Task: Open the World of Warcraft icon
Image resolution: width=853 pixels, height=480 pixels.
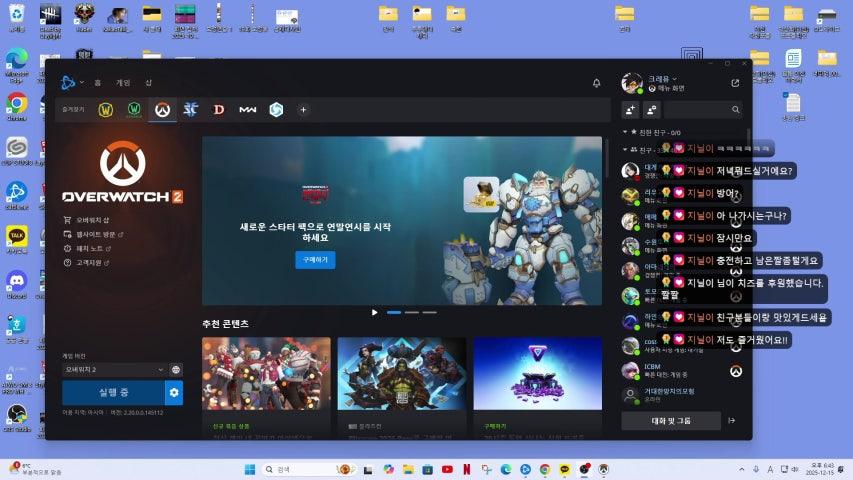Action: coord(106,110)
